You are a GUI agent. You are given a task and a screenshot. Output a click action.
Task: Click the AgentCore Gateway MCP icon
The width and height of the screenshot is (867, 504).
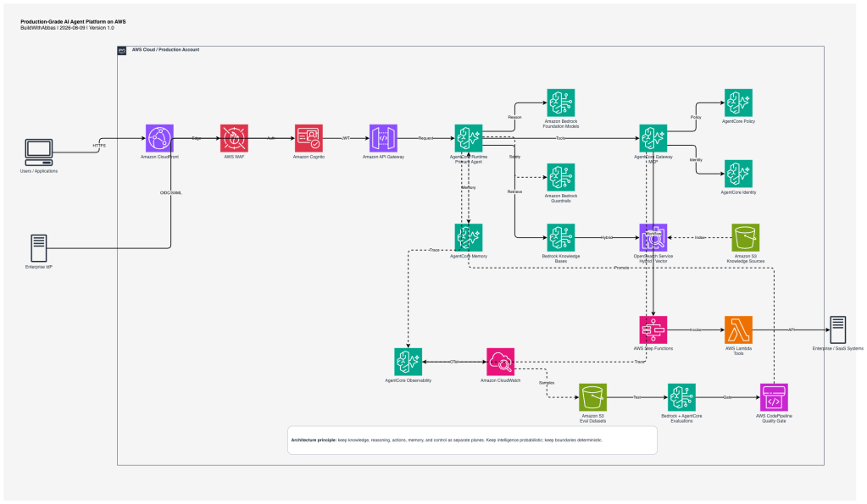[653, 138]
